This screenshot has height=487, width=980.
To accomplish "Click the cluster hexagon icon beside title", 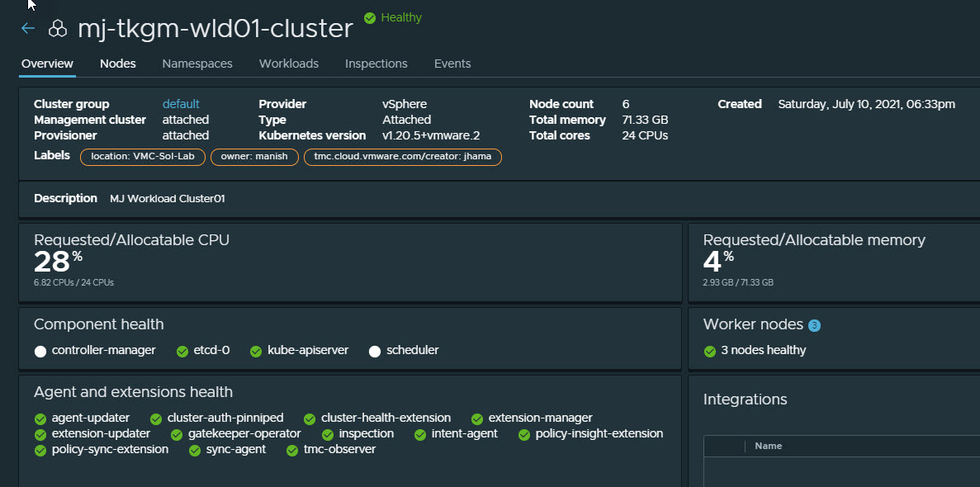I will pyautogui.click(x=58, y=29).
